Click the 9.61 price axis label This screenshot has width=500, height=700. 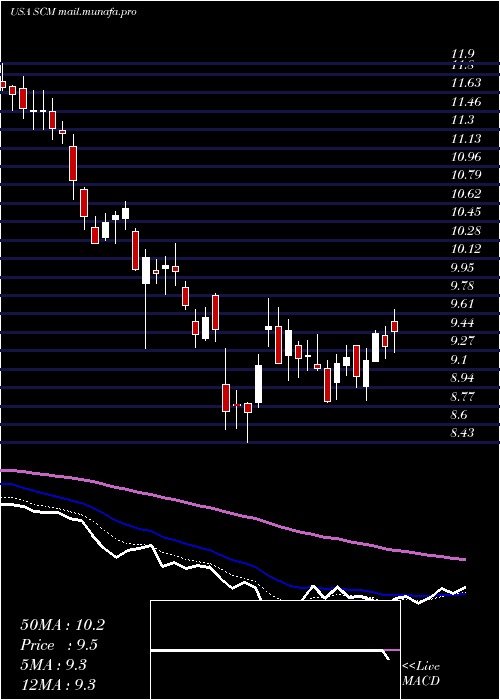coord(463,304)
